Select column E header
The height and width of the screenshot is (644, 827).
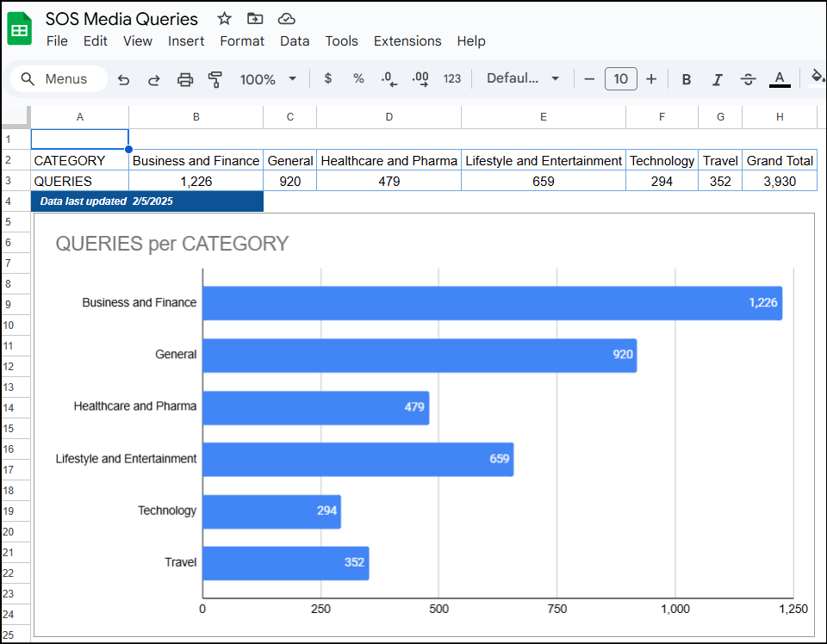pos(544,117)
